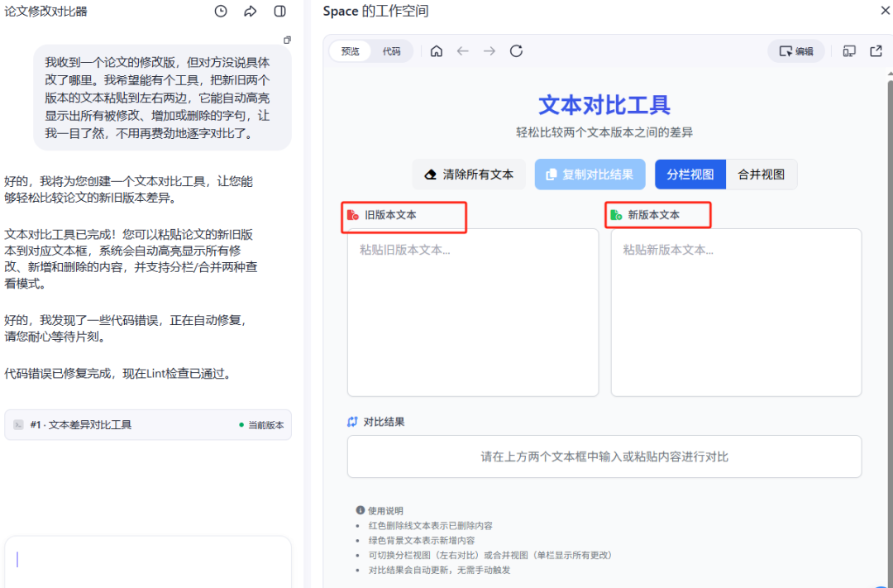Open version card #1 文本差异对比工具

(x=148, y=424)
